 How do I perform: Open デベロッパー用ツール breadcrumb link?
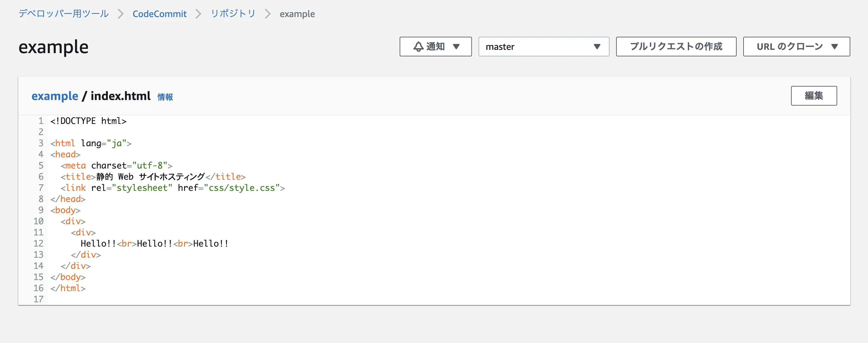pos(64,14)
